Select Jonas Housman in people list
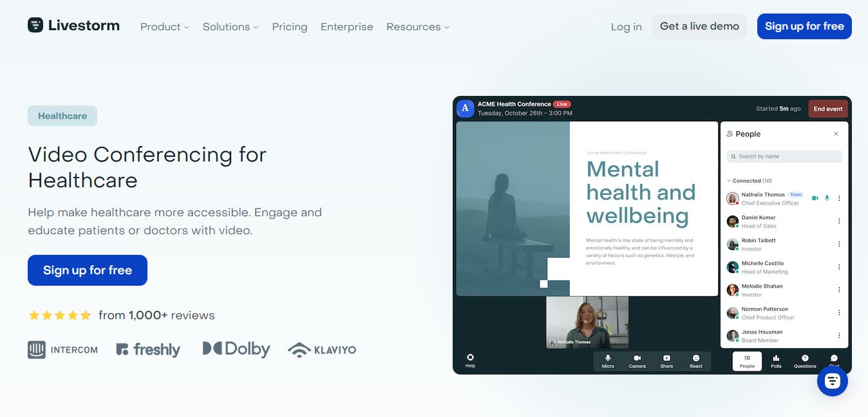Screen dimensions: 868x417 click(784, 336)
